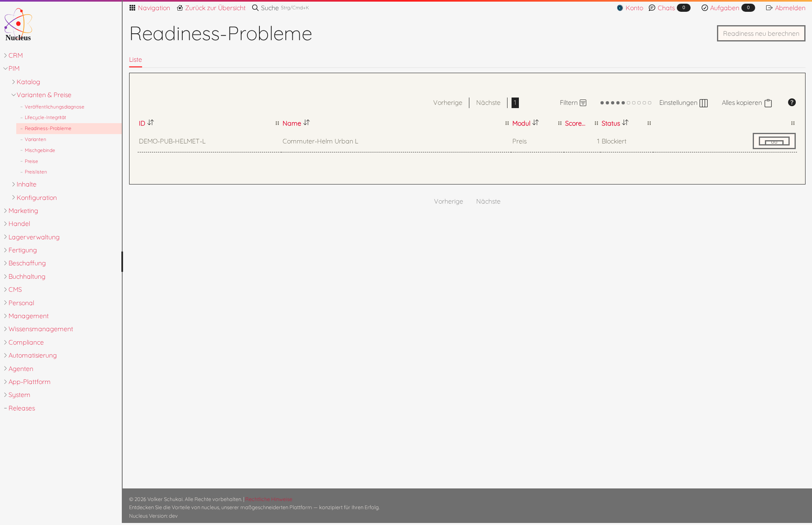
Task: Sort by Name using arrows icon
Action: (x=307, y=122)
